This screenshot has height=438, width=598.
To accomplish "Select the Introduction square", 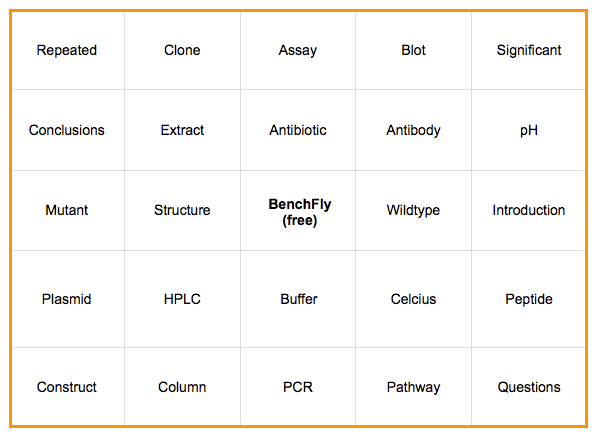I will pyautogui.click(x=529, y=210).
